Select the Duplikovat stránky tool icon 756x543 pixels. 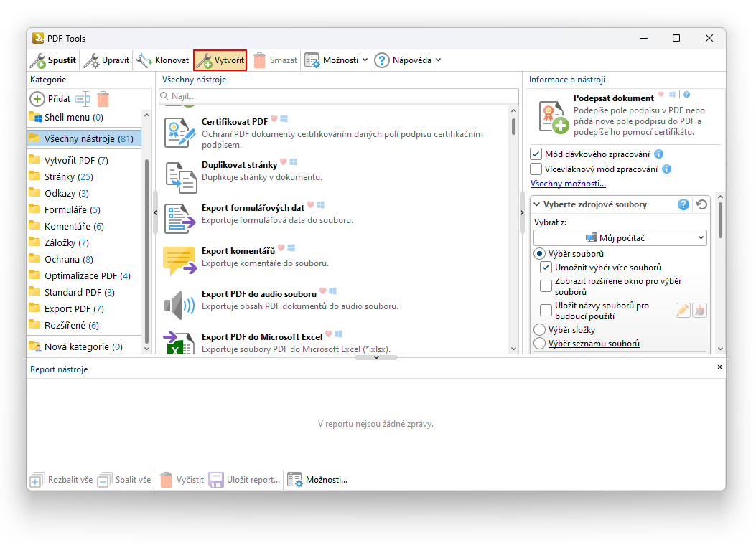point(181,177)
